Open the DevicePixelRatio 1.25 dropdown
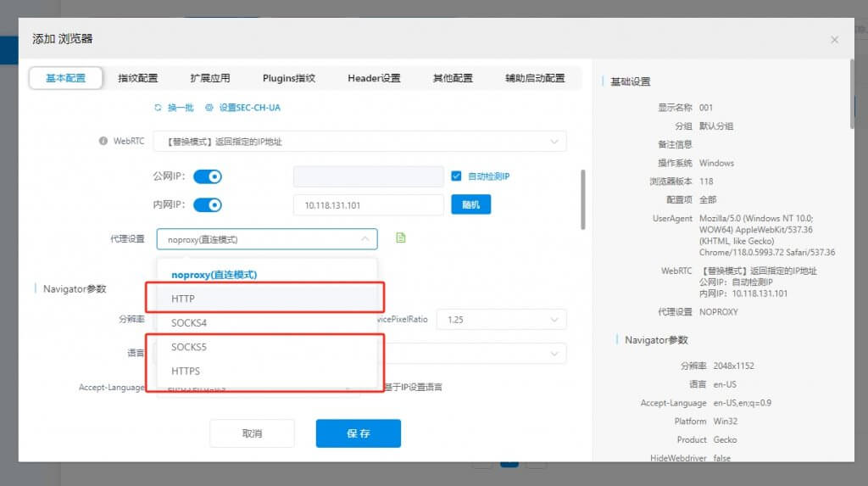The height and width of the screenshot is (486, 868). pos(502,320)
